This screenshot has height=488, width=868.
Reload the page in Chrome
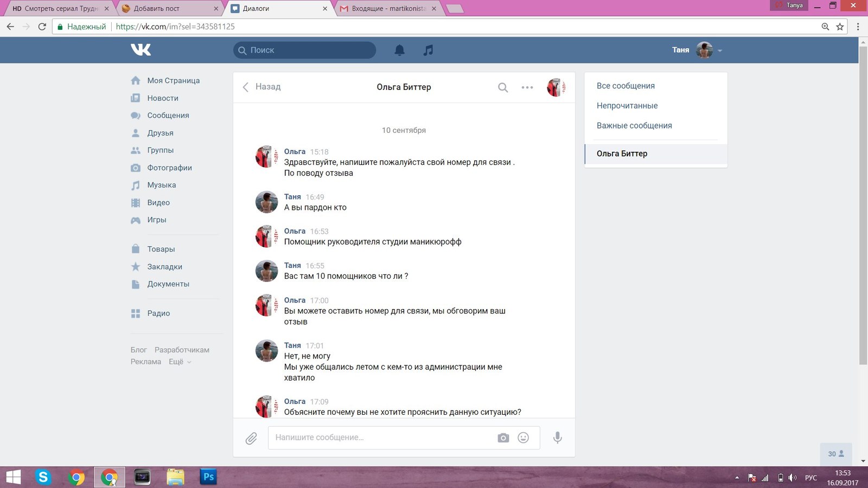(42, 27)
